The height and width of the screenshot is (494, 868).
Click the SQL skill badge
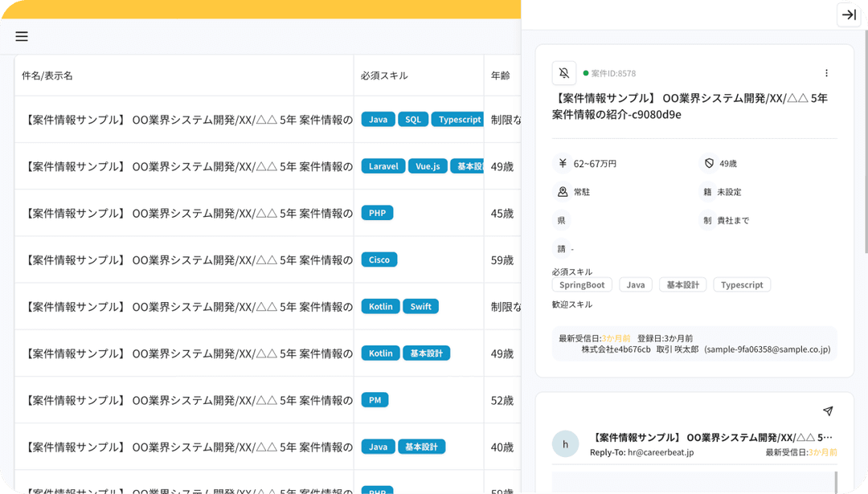[x=413, y=120]
